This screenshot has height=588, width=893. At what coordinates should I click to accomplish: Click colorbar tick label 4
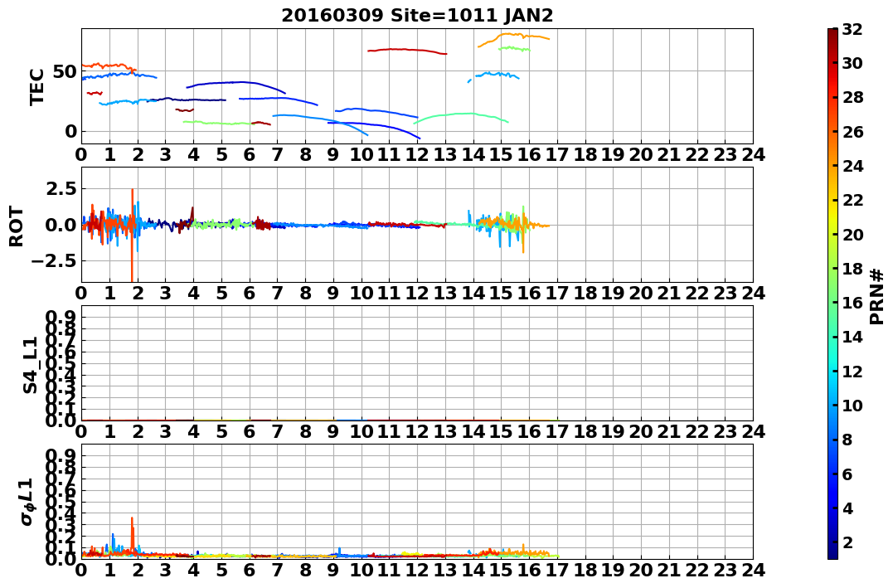tap(847, 508)
